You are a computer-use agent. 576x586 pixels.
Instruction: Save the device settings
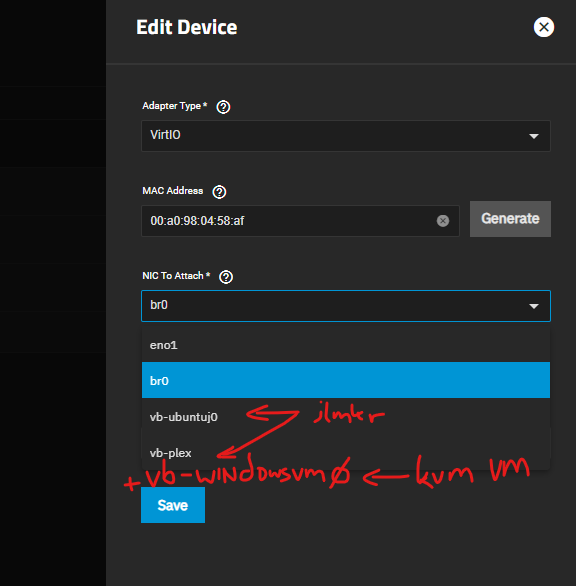[173, 505]
